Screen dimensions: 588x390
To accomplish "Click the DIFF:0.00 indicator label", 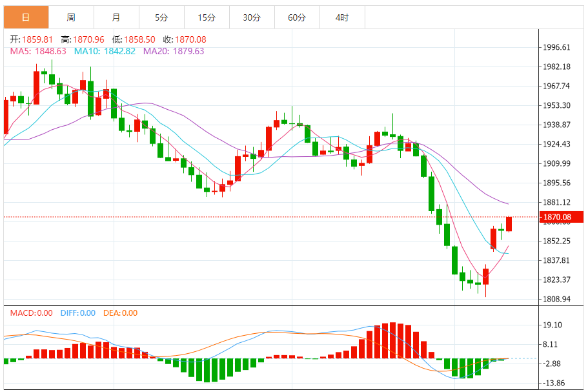I will [78, 313].
